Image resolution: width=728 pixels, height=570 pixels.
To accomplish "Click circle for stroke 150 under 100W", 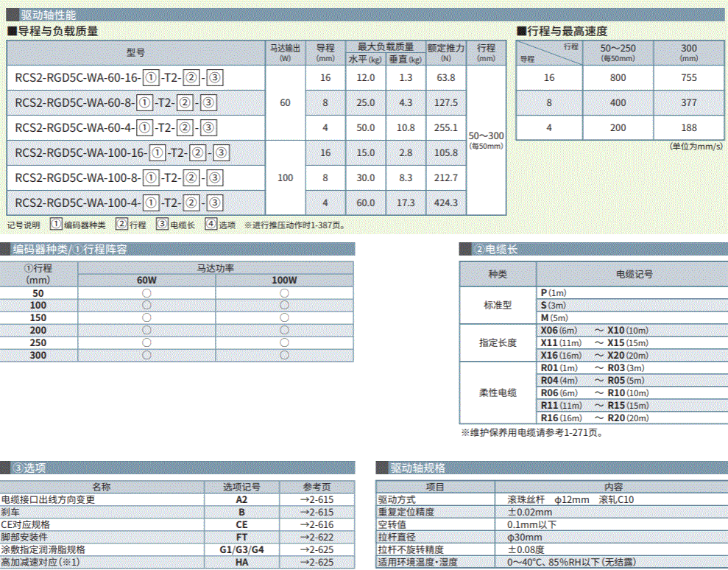I will 284,317.
